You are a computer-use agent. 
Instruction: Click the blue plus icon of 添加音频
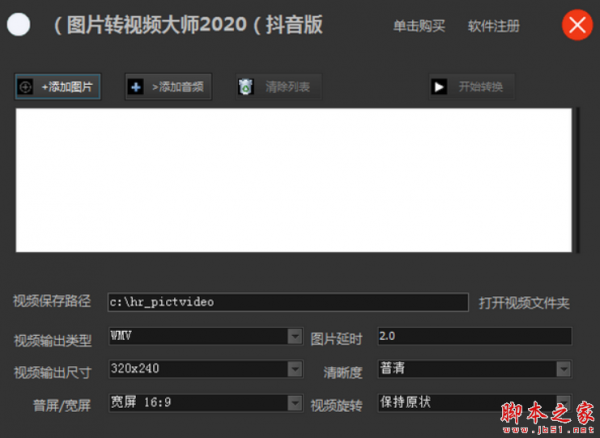[135, 87]
